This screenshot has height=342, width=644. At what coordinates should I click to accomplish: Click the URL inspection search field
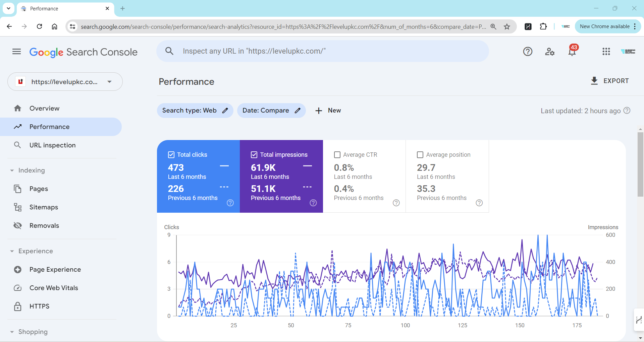[322, 51]
